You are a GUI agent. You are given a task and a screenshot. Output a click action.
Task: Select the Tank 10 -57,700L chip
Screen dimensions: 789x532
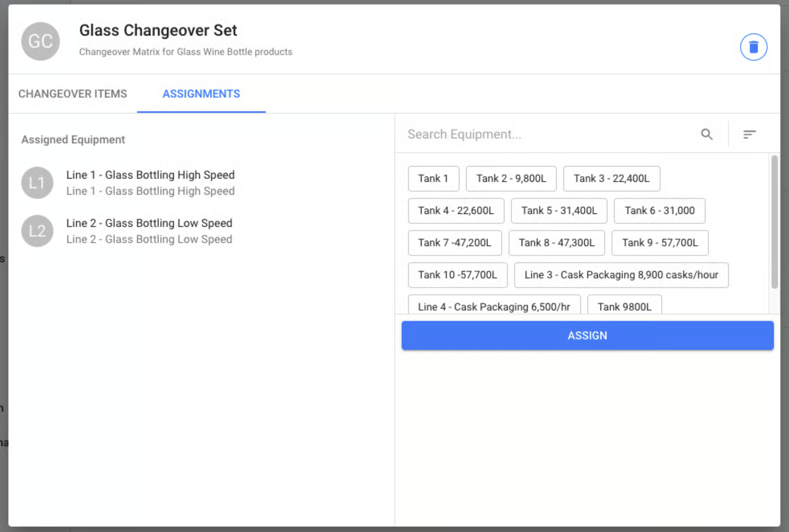[457, 275]
